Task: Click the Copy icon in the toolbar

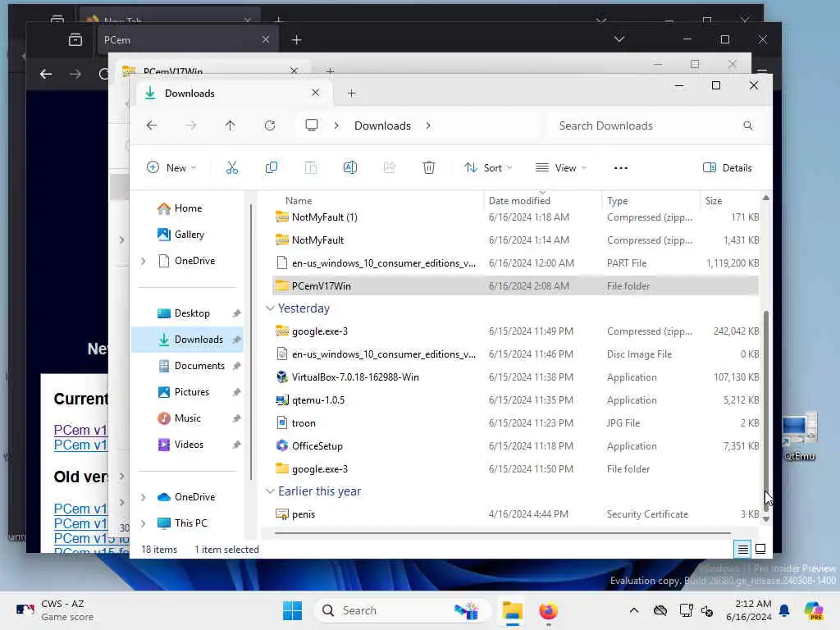Action: [272, 167]
